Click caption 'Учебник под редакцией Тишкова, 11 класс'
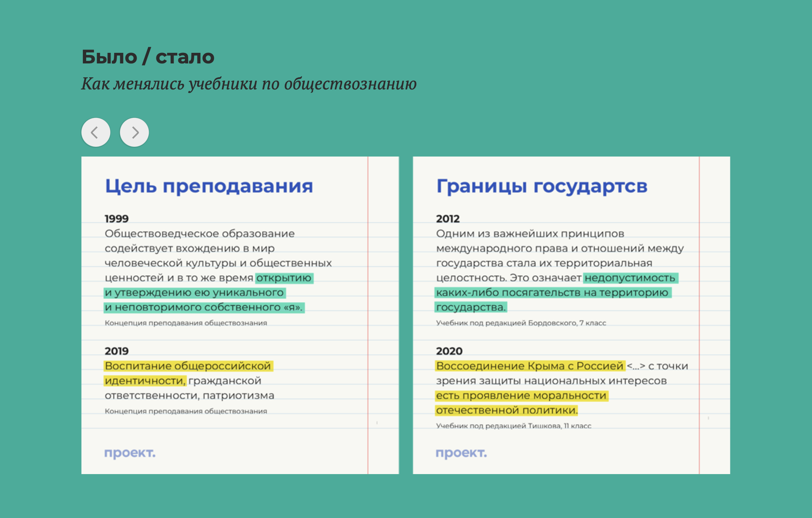The height and width of the screenshot is (518, 812). tap(513, 426)
